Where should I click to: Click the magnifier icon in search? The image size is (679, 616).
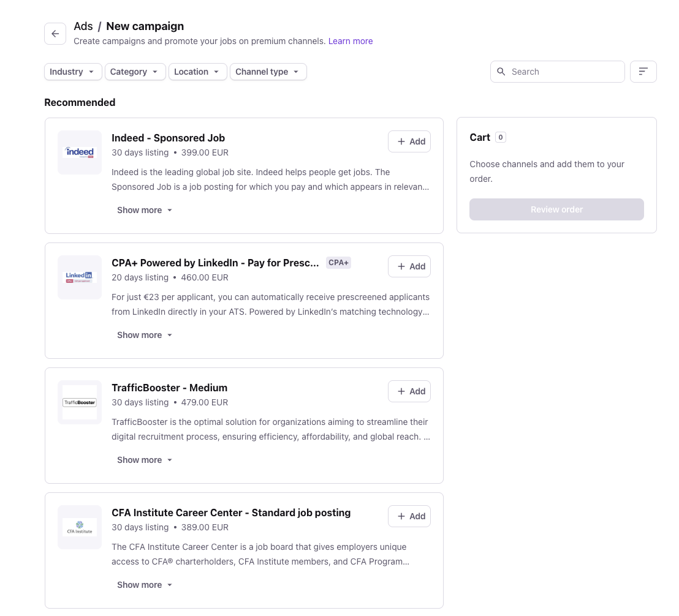click(501, 72)
